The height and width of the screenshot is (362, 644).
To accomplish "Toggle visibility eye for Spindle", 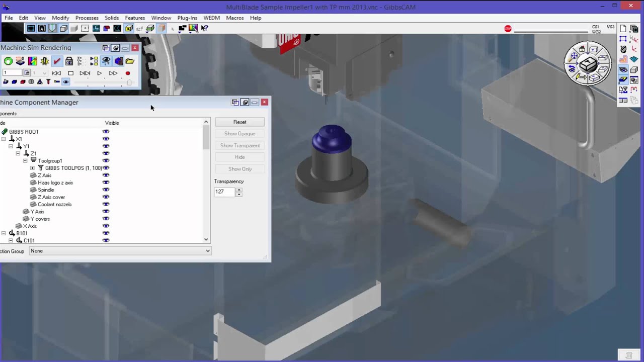I will [106, 190].
